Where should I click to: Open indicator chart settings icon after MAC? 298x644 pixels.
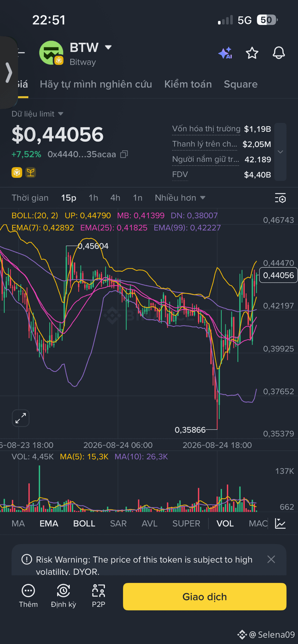pyautogui.click(x=280, y=524)
